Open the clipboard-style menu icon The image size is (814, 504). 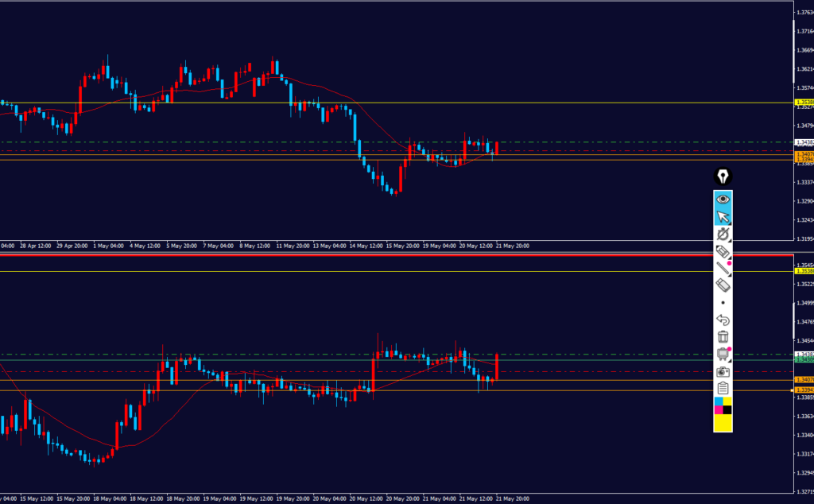(723, 388)
